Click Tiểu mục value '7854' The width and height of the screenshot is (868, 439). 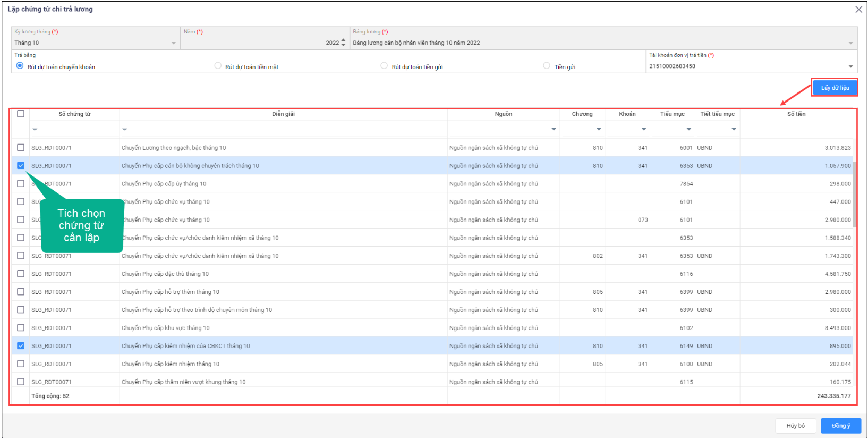pyautogui.click(x=686, y=184)
